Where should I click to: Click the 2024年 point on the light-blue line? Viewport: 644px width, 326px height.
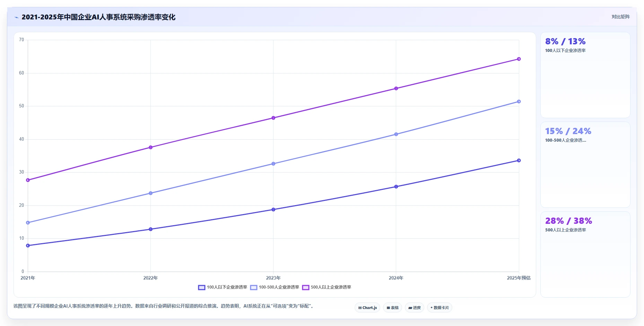pyautogui.click(x=396, y=134)
